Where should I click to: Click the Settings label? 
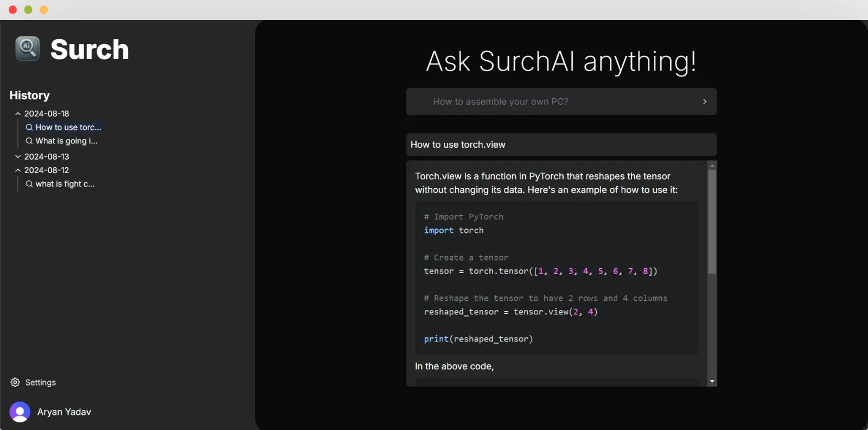tap(41, 382)
